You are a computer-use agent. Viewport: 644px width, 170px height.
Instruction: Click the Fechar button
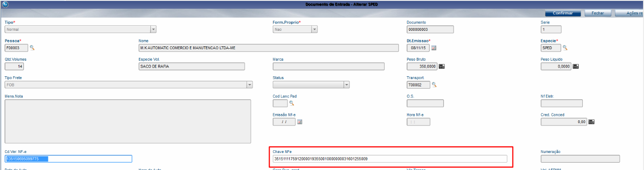[598, 13]
